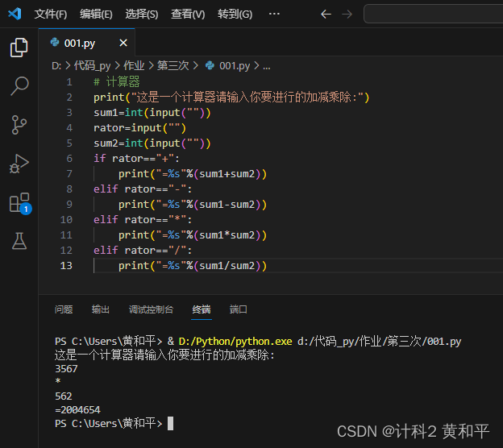Expand the 代码_py breadcrumb folder
The image size is (503, 448).
click(92, 66)
